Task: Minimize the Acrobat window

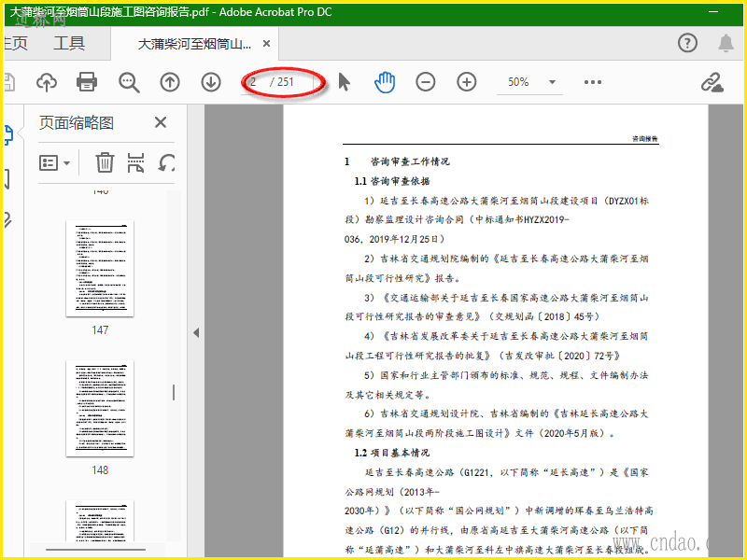Action: click(x=713, y=12)
